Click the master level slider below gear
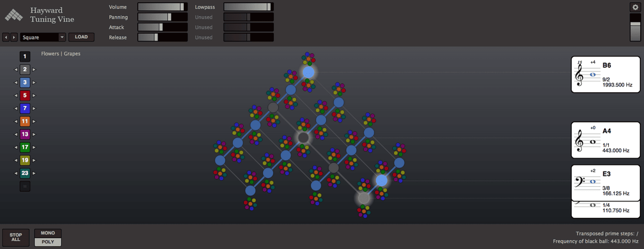This screenshot has width=644, height=249. pyautogui.click(x=635, y=28)
